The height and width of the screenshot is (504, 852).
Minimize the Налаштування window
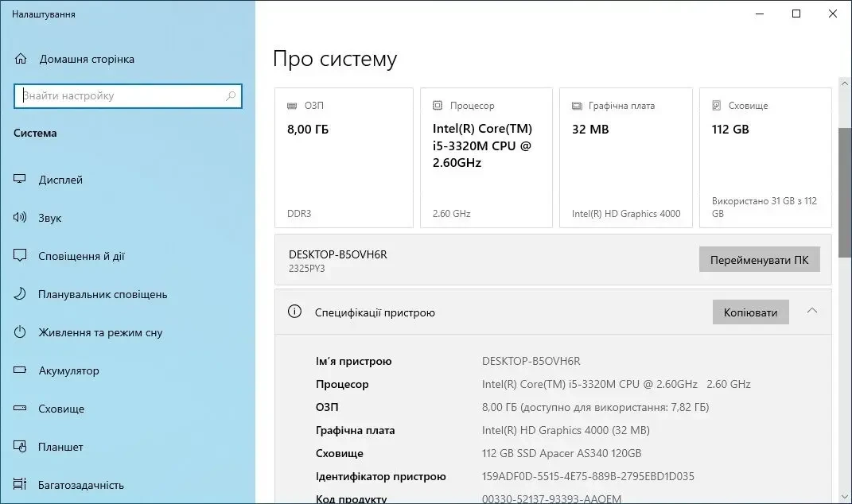point(760,14)
